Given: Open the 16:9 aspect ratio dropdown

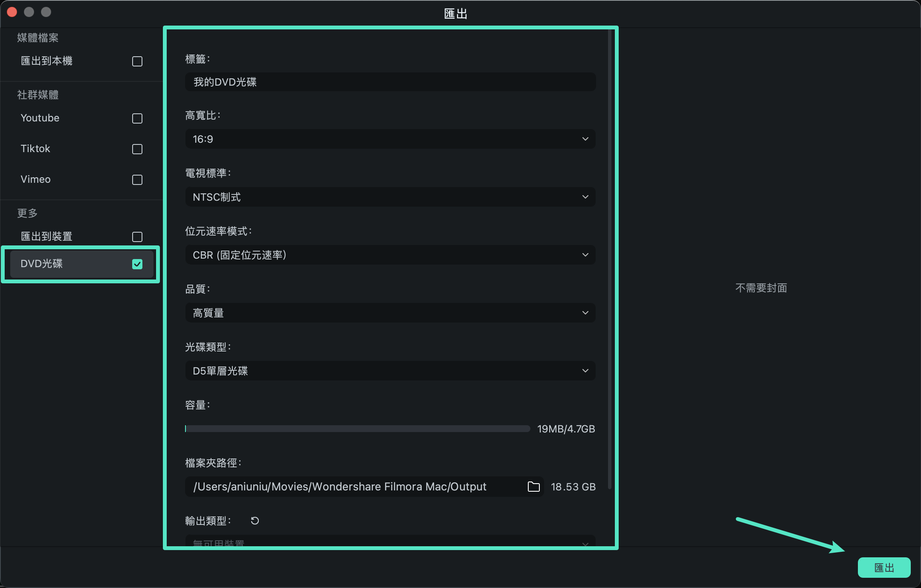Looking at the screenshot, I should coord(390,139).
